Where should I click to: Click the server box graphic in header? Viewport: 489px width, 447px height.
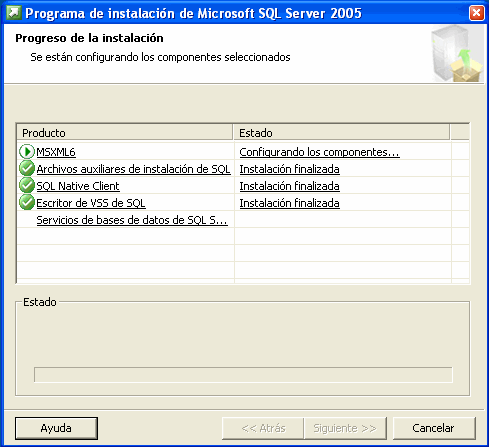coord(457,54)
